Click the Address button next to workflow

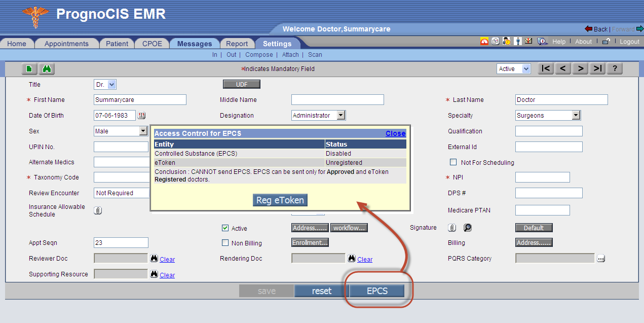(310, 228)
